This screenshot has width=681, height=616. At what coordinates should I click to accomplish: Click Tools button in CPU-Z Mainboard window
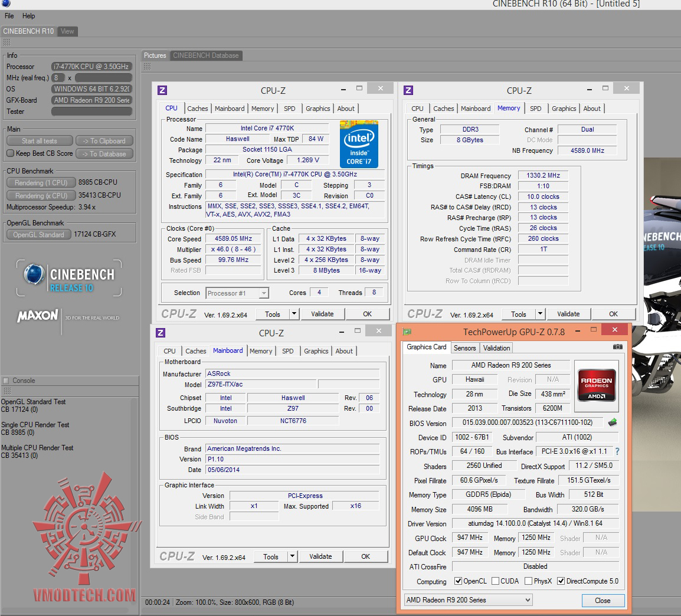[x=271, y=556]
